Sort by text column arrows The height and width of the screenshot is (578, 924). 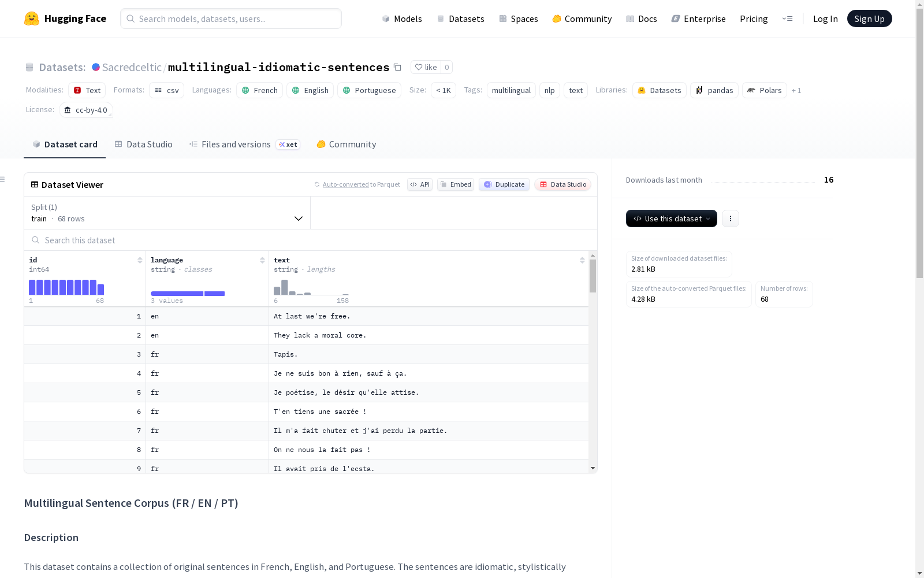582,260
